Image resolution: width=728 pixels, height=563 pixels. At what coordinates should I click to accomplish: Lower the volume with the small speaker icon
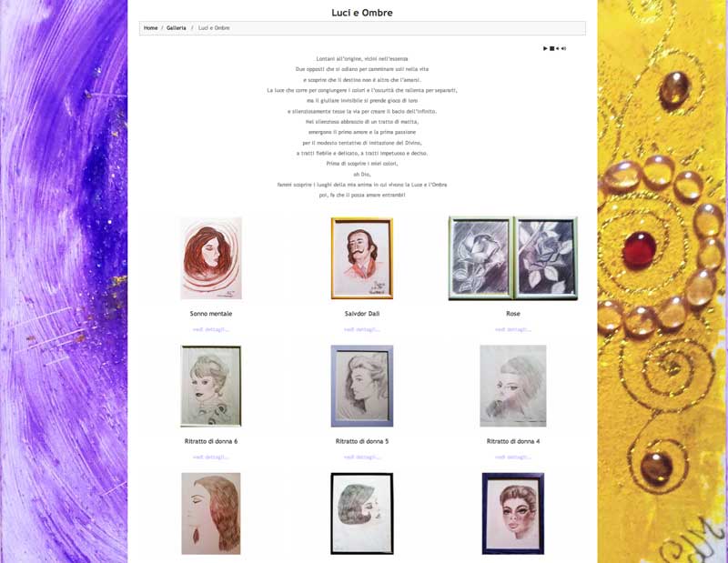click(558, 48)
